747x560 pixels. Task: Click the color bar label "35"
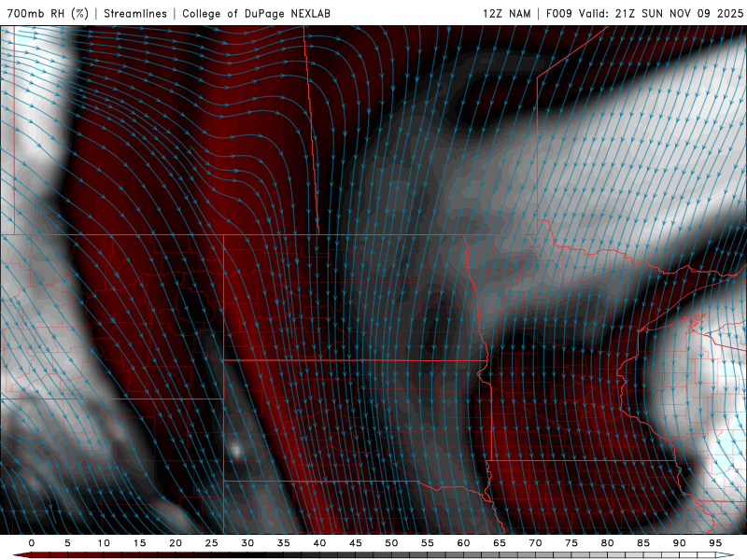coord(284,543)
